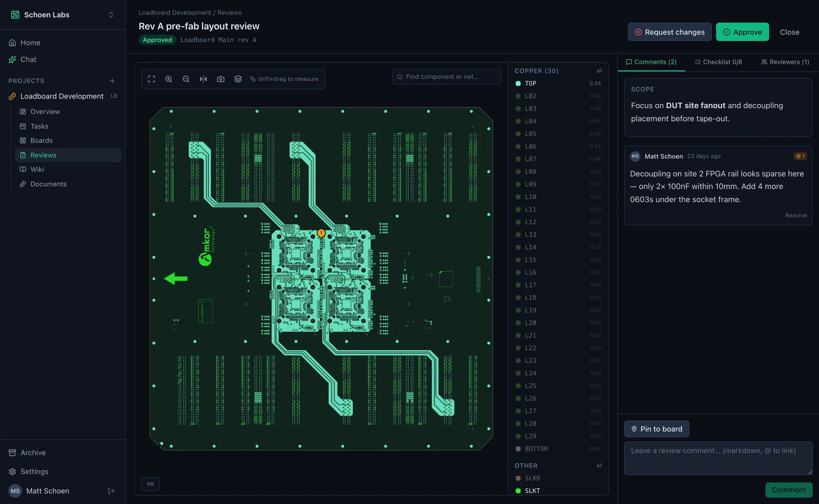Add a new project with plus icon
The width and height of the screenshot is (819, 504).
pos(112,81)
